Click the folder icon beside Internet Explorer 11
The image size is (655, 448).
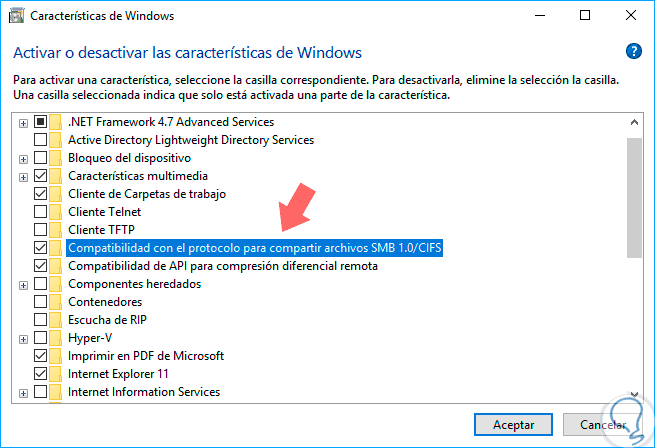[x=57, y=374]
